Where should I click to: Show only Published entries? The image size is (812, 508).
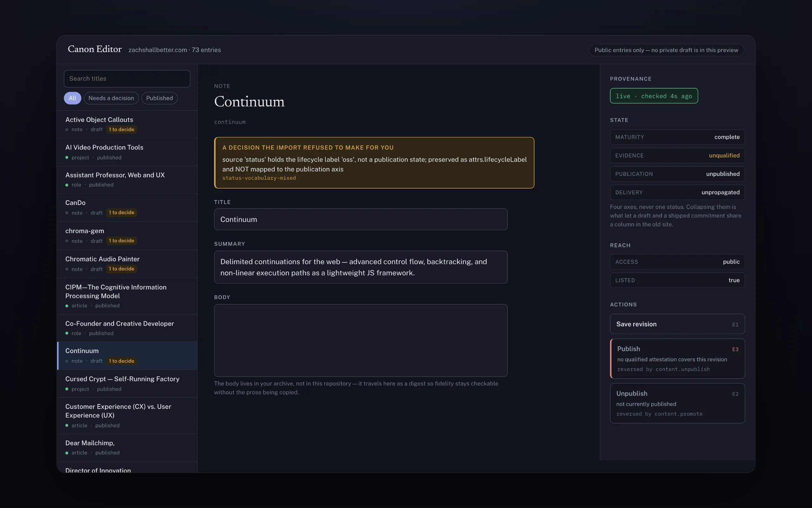[159, 98]
